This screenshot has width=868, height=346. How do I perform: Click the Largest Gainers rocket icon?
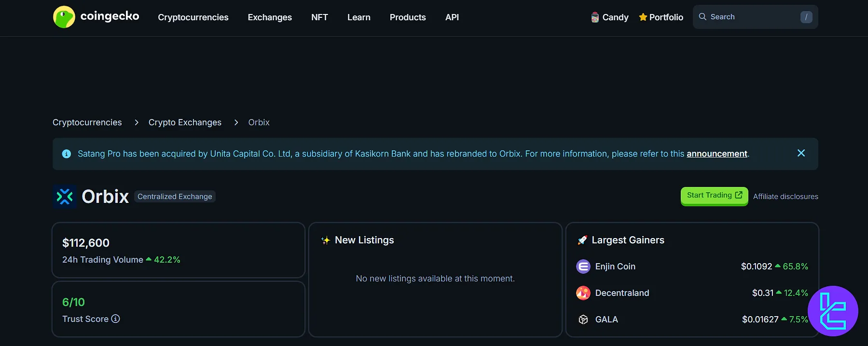pos(582,240)
